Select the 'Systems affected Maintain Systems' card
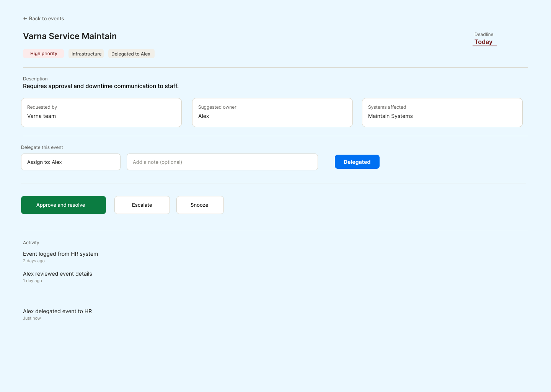The height and width of the screenshot is (392, 551). [442, 113]
